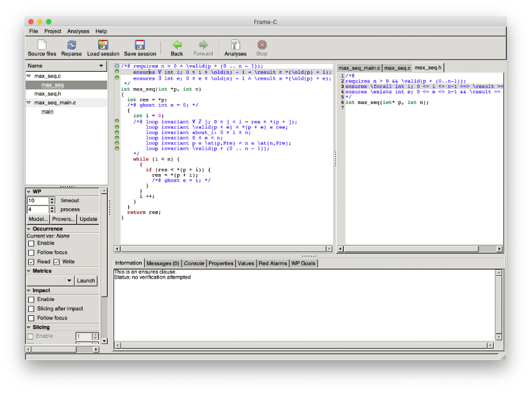Click the Provers... button
This screenshot has height=393, width=532.
[64, 219]
